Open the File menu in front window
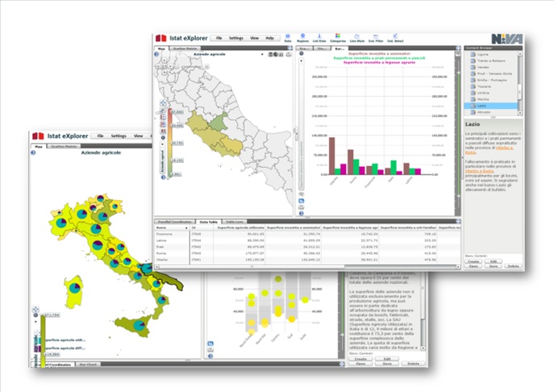 pos(219,38)
